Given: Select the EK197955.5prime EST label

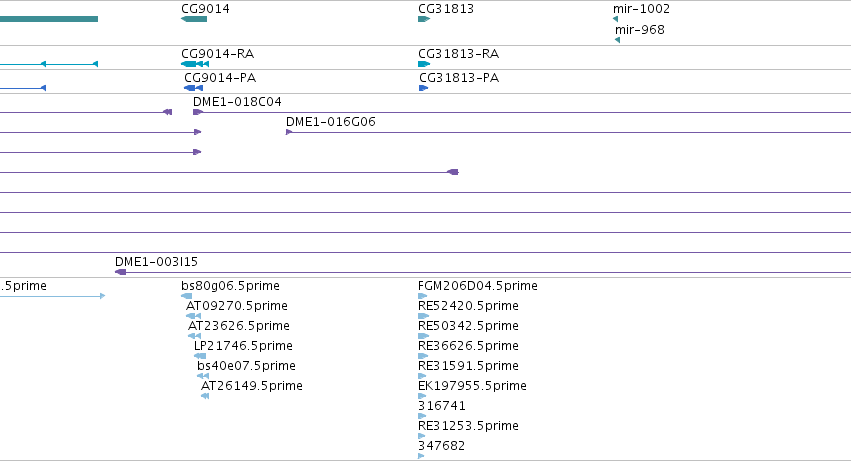Looking at the screenshot, I should (x=472, y=386).
